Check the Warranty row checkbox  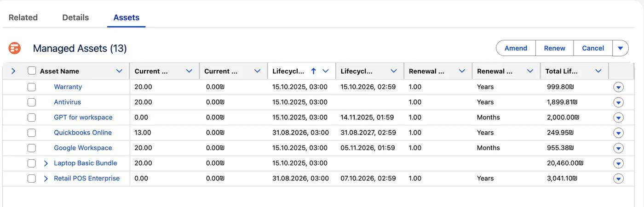[31, 87]
